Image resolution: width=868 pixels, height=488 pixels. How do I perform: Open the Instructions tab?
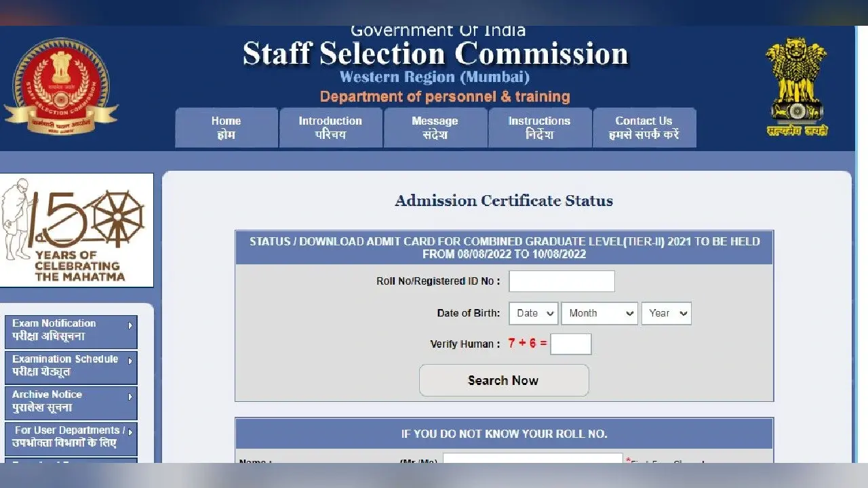coord(540,127)
